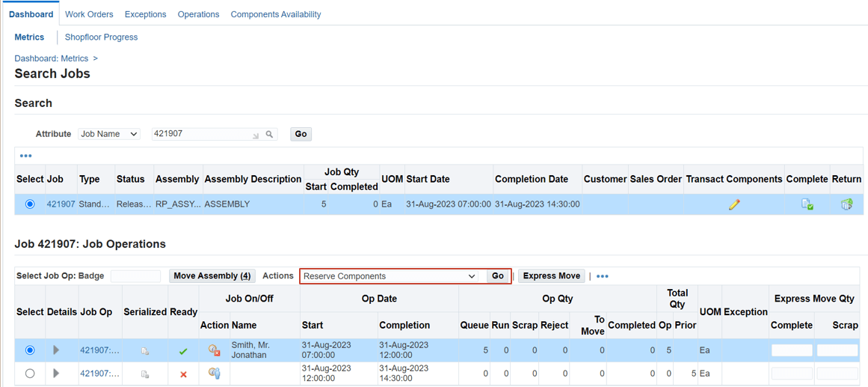The width and height of the screenshot is (868, 387).
Task: Click the Serialized icon in first operation row
Action: 144,351
